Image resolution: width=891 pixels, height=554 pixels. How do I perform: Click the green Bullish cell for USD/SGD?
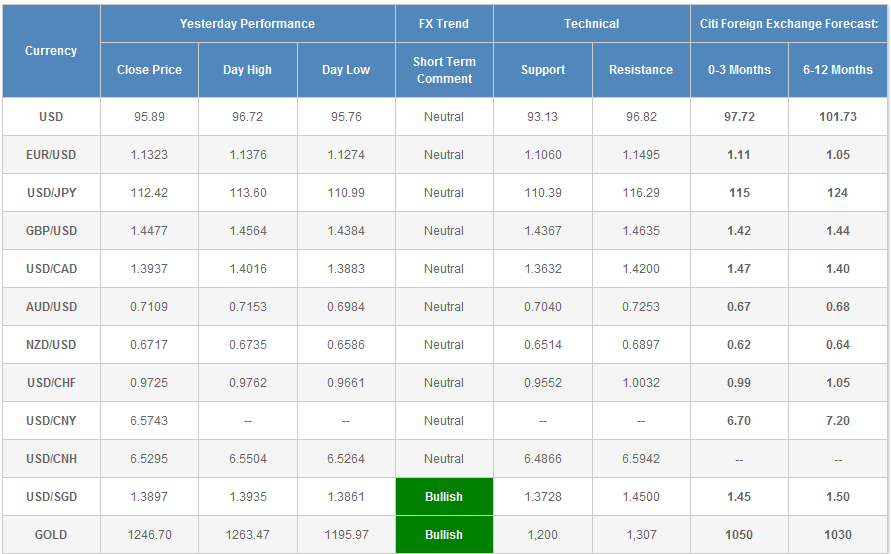444,497
